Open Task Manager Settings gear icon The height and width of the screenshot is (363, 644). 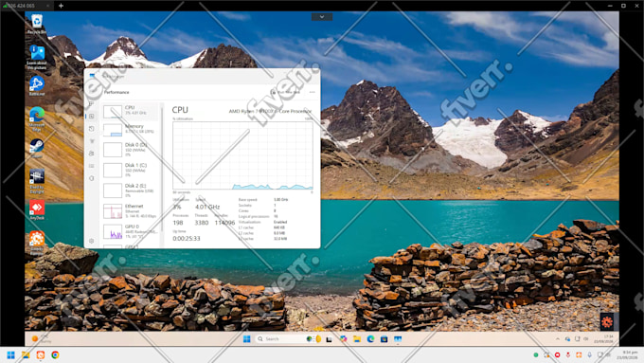[92, 241]
